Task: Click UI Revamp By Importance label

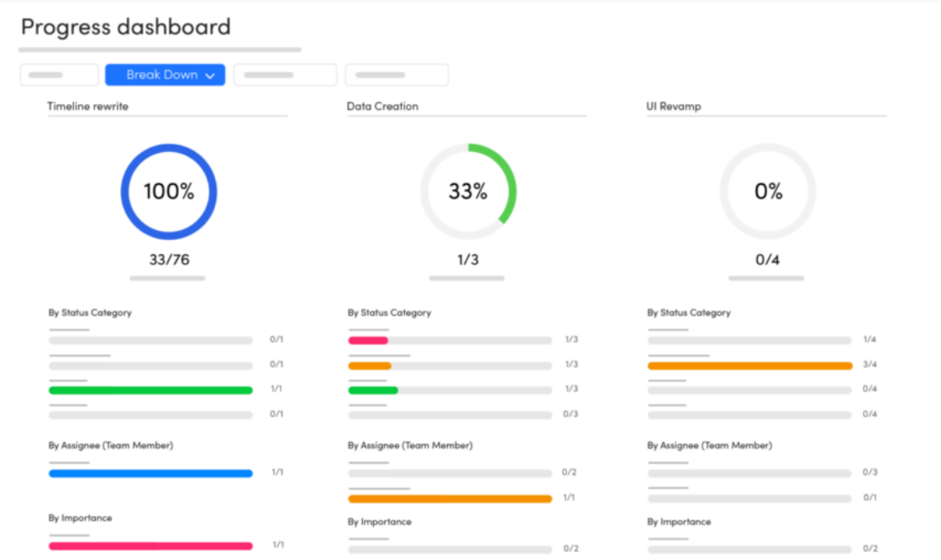Action: coord(680,522)
